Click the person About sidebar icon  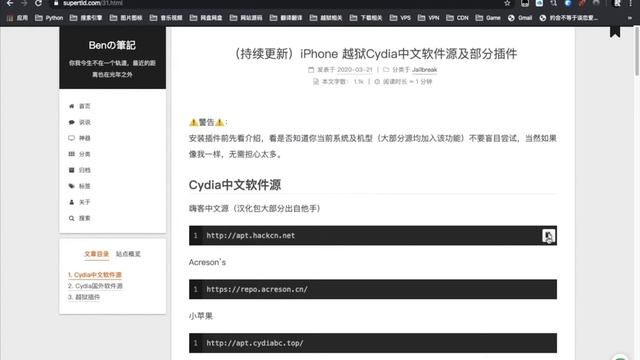(x=71, y=202)
